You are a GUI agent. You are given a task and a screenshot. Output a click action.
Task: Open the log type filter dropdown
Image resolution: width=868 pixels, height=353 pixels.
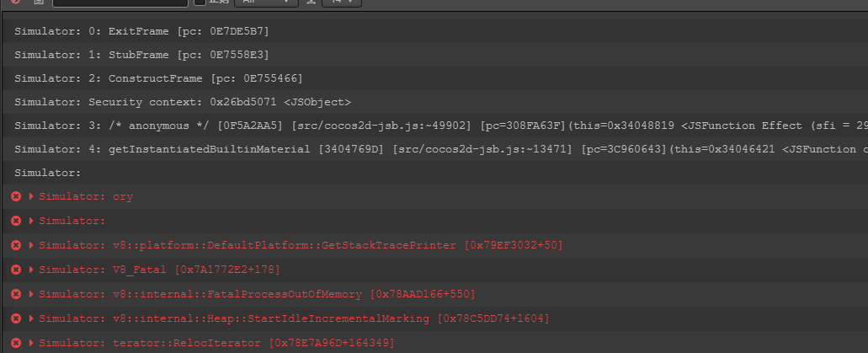(266, 2)
